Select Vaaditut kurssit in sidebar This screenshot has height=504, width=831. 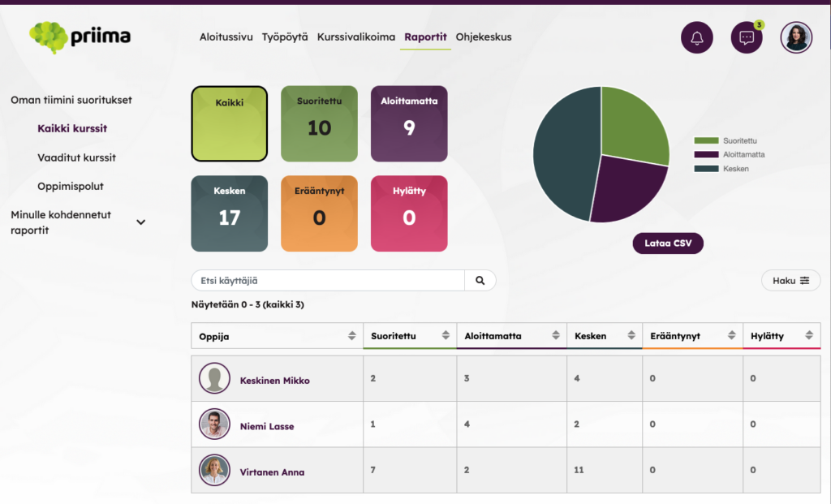tap(76, 157)
